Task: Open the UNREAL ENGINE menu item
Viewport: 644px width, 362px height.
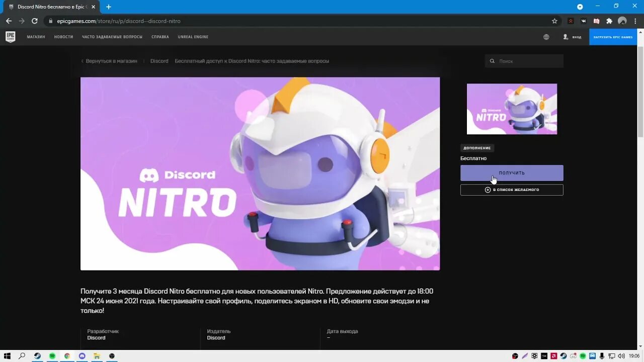Action: [x=193, y=37]
